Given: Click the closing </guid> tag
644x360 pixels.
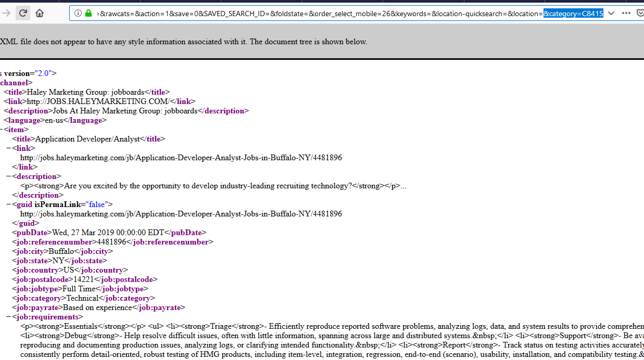Looking at the screenshot, I should coord(26,223).
